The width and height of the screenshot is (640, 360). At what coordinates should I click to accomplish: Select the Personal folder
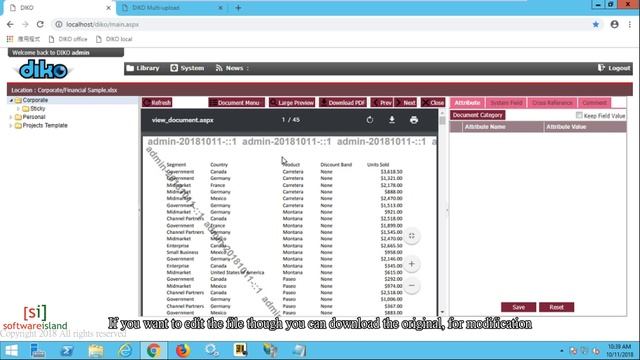tap(34, 117)
